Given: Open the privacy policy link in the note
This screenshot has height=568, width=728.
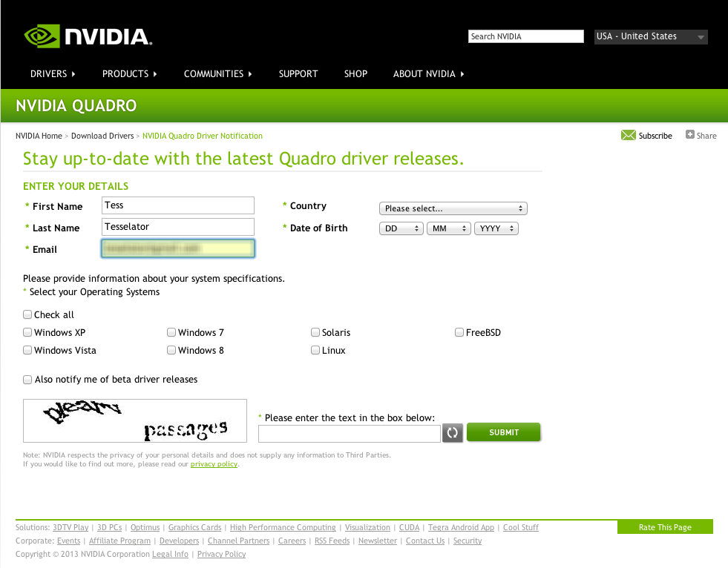Looking at the screenshot, I should click(214, 464).
